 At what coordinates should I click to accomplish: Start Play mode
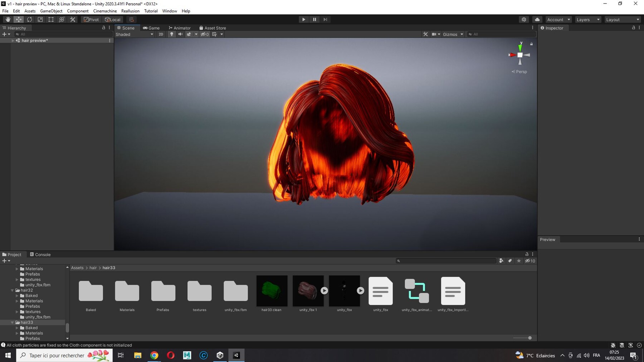[304, 20]
